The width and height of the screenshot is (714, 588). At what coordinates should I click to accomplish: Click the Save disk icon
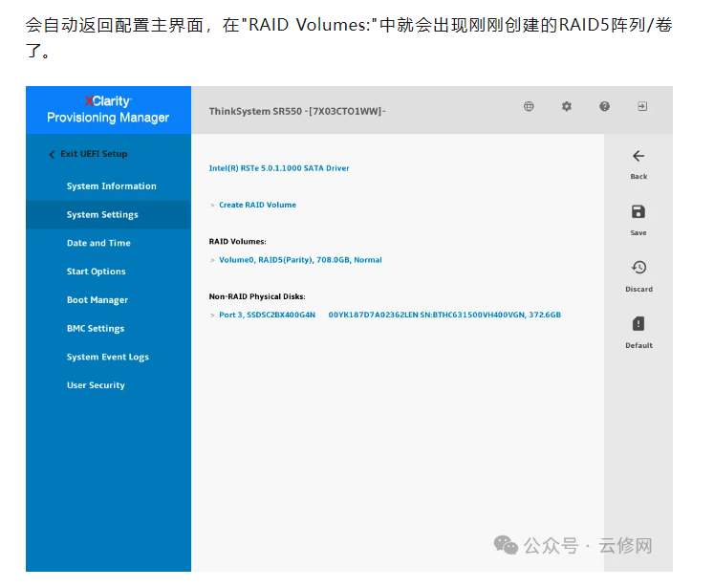638,212
